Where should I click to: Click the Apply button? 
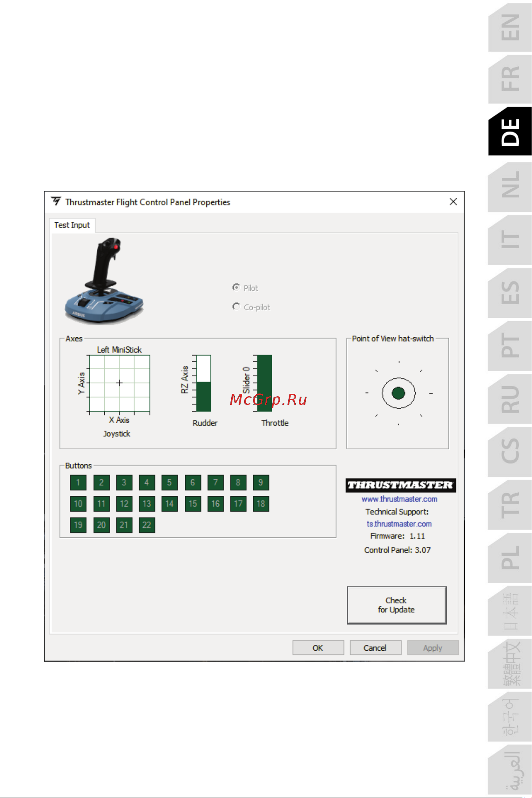click(433, 648)
